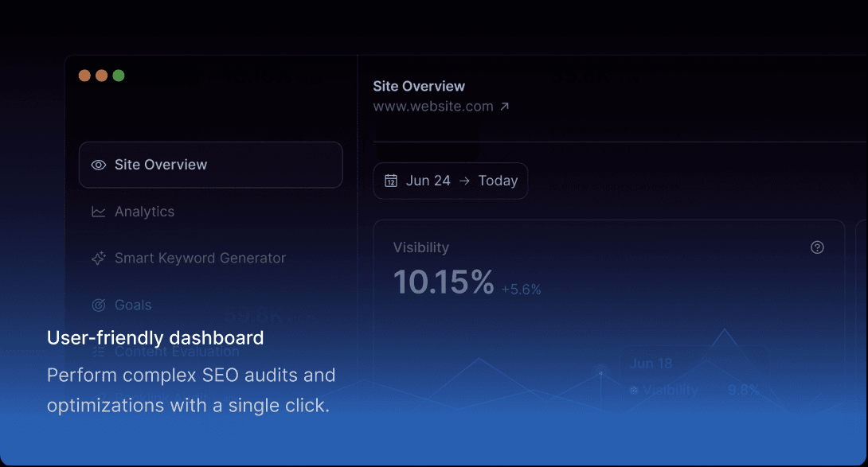This screenshot has height=467, width=868.
Task: Click the calendar icon in the date picker
Action: pos(391,181)
